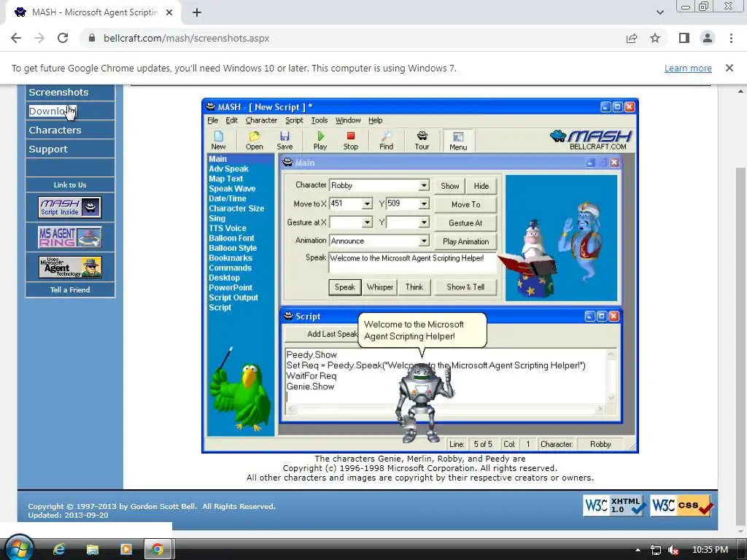The height and width of the screenshot is (560, 747).
Task: Click the Chrome back arrow
Action: tap(16, 38)
